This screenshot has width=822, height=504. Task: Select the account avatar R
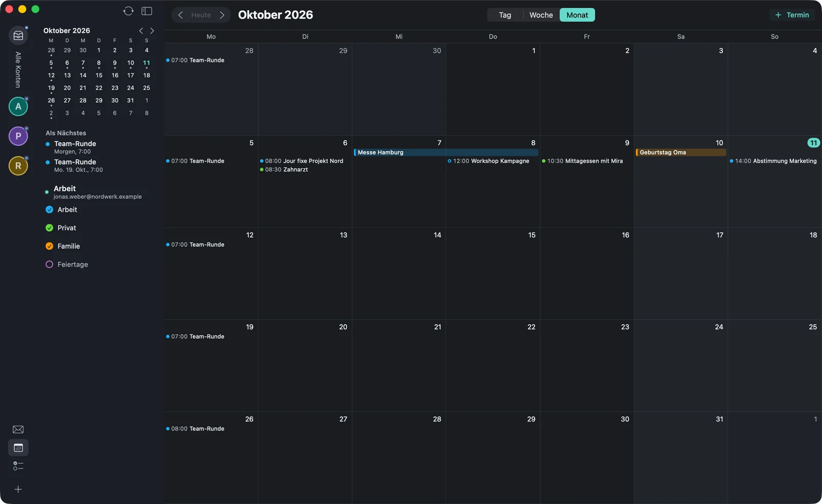tap(18, 166)
